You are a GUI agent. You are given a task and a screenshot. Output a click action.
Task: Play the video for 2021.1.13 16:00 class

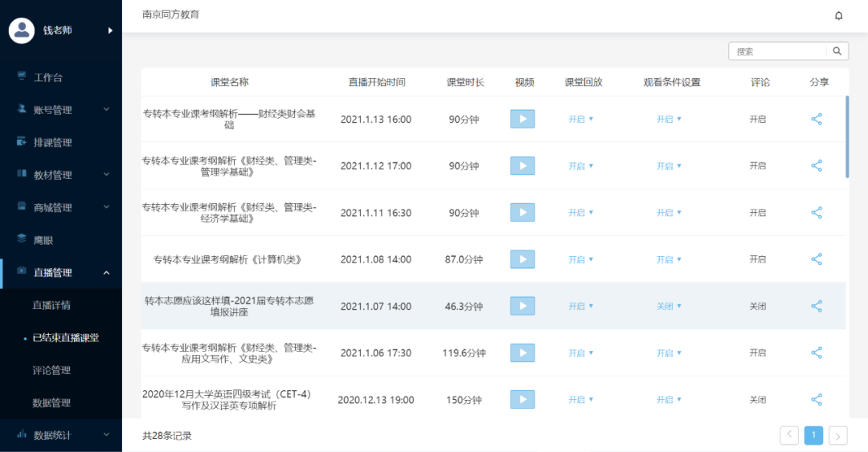tap(522, 119)
